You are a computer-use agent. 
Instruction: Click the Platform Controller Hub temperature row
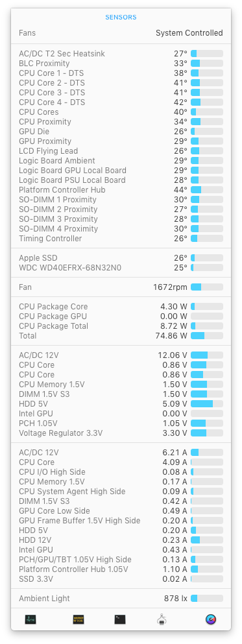pos(121,190)
